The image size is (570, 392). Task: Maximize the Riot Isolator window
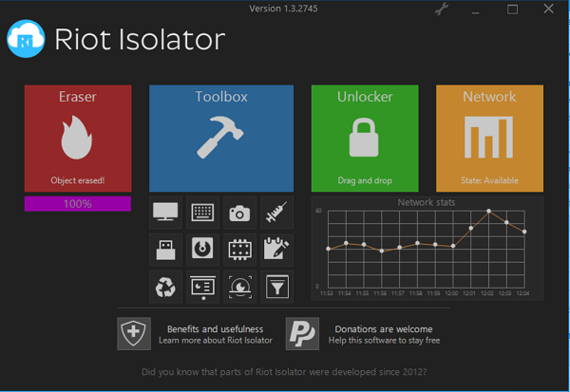[x=512, y=9]
